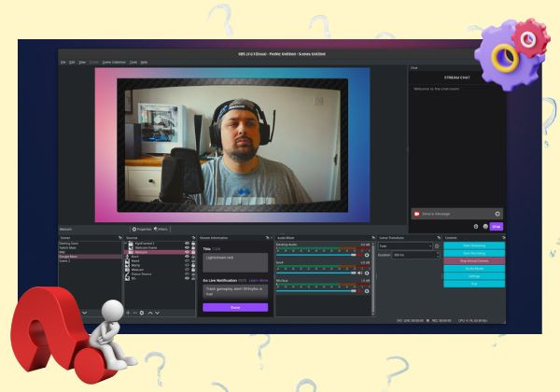560x392 pixels.
Task: Pop out the Scenes dock
Action: click(x=120, y=237)
